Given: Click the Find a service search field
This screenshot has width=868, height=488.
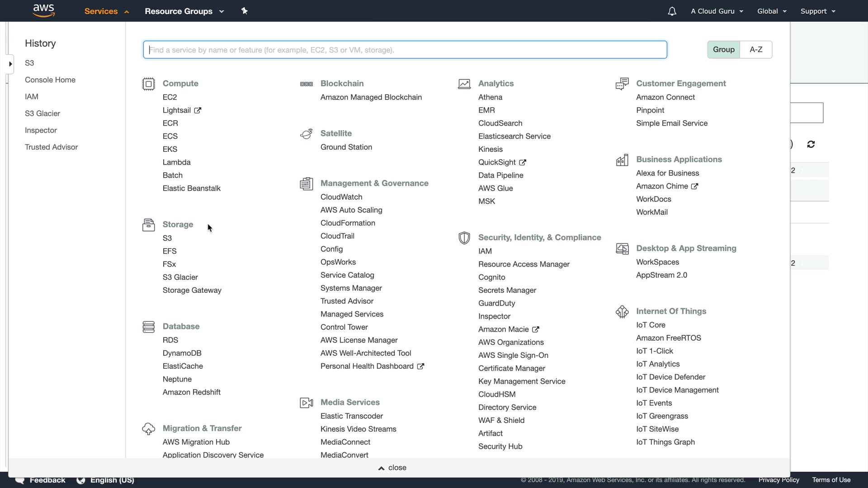Looking at the screenshot, I should pos(405,50).
